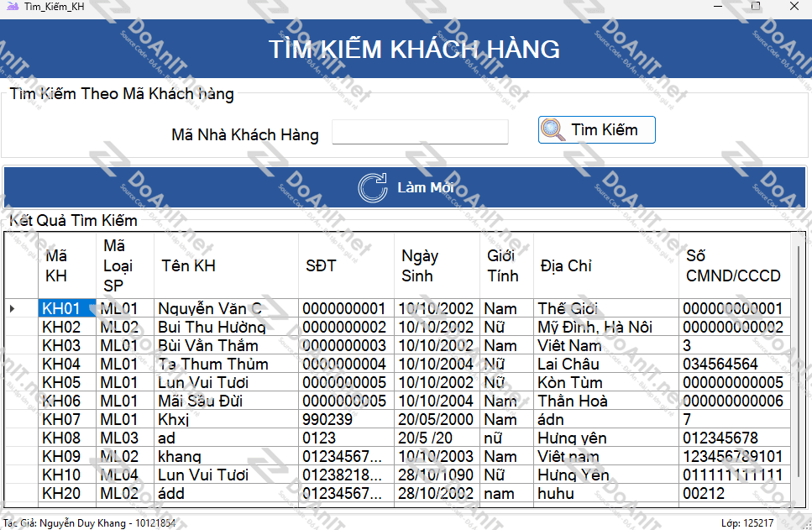Image resolution: width=812 pixels, height=530 pixels.
Task: Select the KH05 cell
Action: pos(67,383)
